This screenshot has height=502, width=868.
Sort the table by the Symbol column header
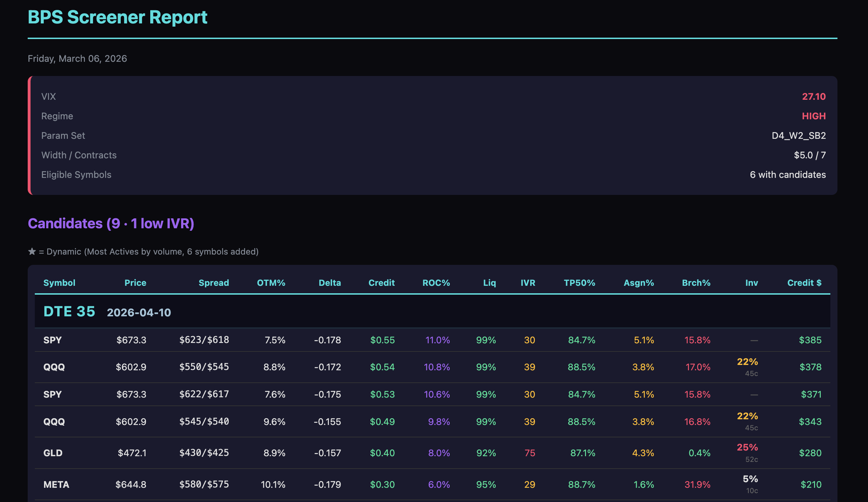pos(59,283)
